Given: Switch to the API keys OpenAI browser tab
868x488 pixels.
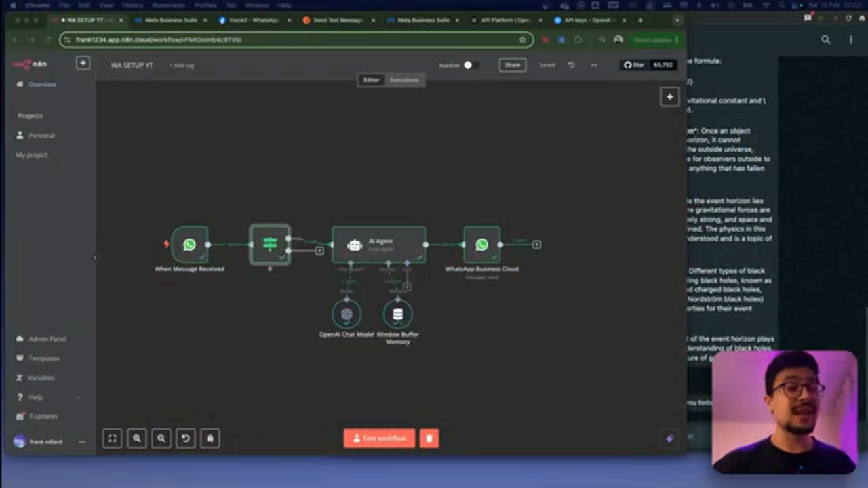Looking at the screenshot, I should click(x=589, y=20).
